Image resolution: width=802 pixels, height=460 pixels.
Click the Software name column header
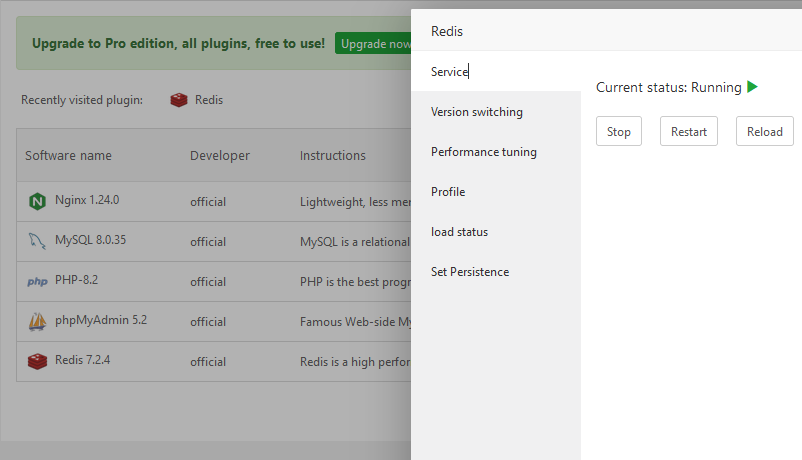pyautogui.click(x=69, y=156)
